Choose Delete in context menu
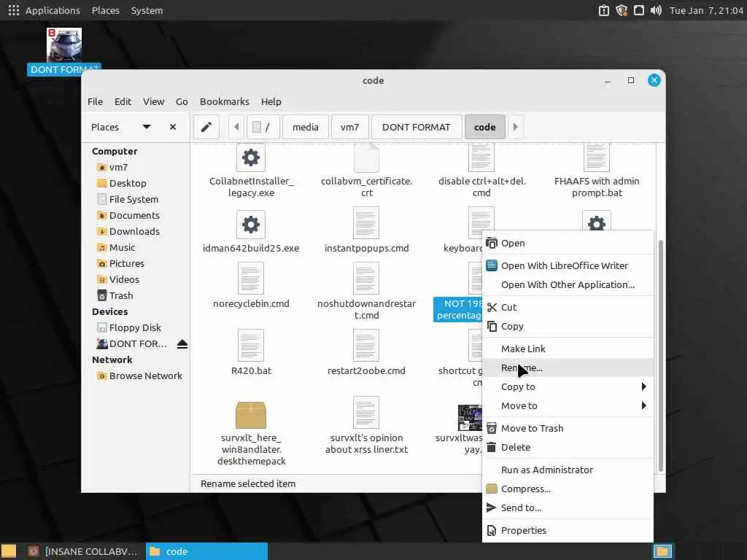 click(x=568, y=447)
